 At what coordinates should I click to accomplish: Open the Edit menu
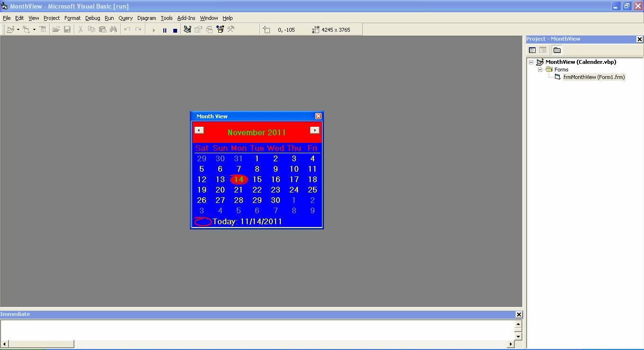coord(19,18)
